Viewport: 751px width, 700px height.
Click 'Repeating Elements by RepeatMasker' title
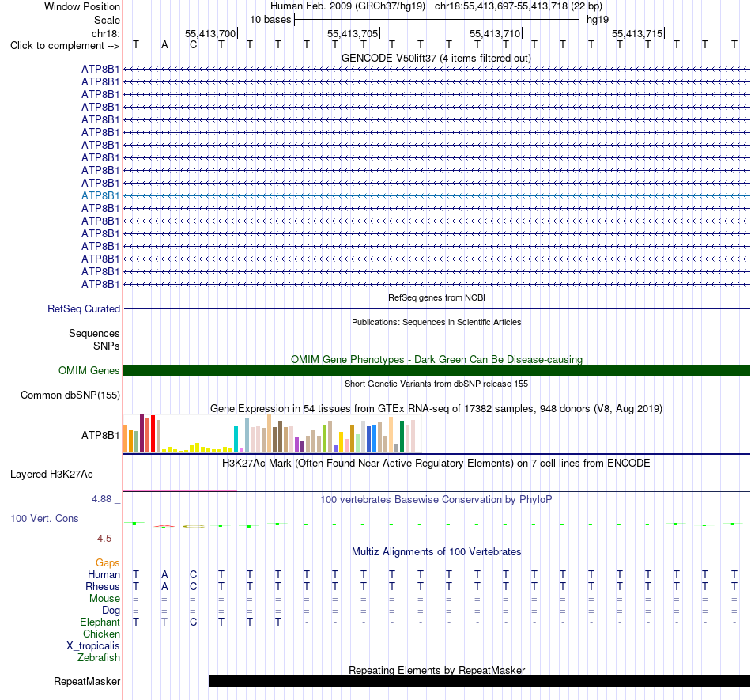click(436, 670)
